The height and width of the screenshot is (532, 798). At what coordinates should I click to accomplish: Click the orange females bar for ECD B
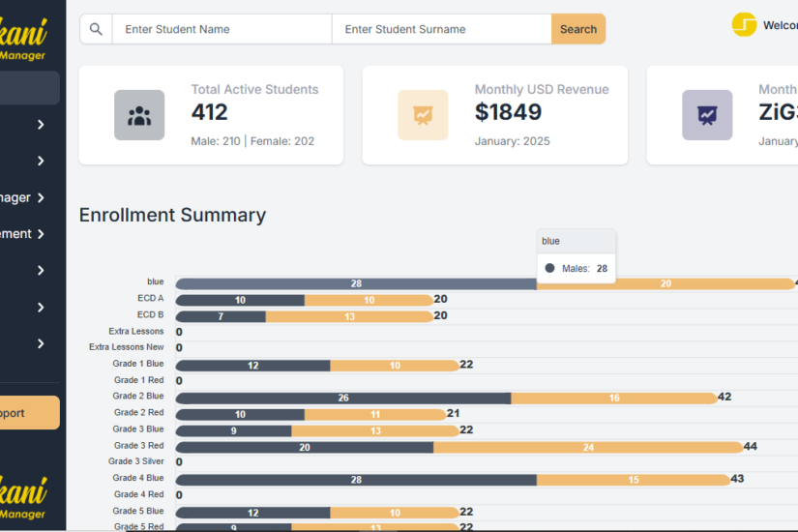[x=349, y=316]
